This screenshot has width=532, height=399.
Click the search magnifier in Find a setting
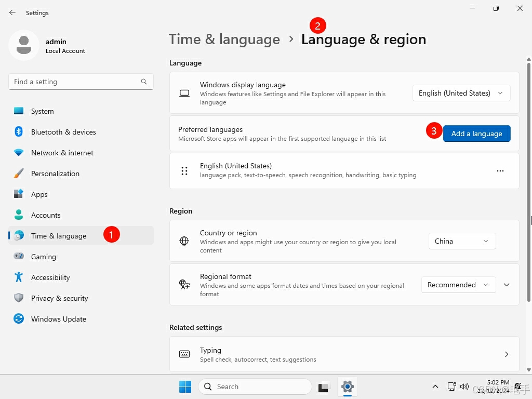(144, 82)
